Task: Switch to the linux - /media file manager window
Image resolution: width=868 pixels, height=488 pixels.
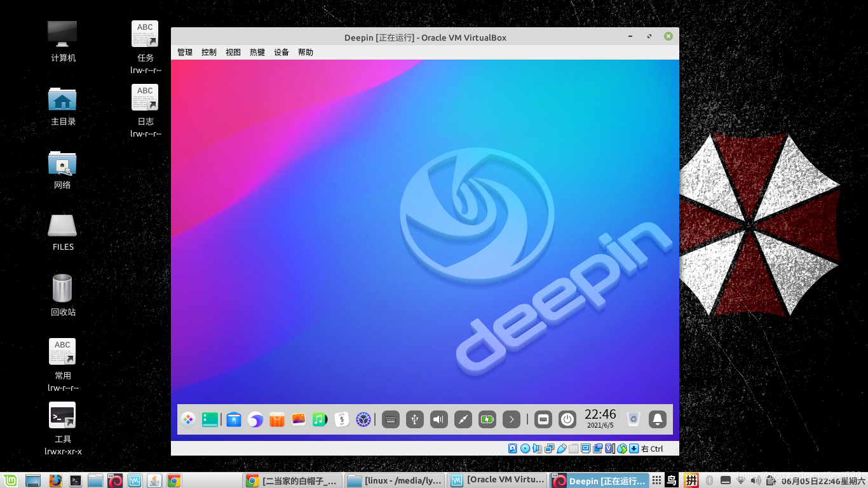Action: 395,480
